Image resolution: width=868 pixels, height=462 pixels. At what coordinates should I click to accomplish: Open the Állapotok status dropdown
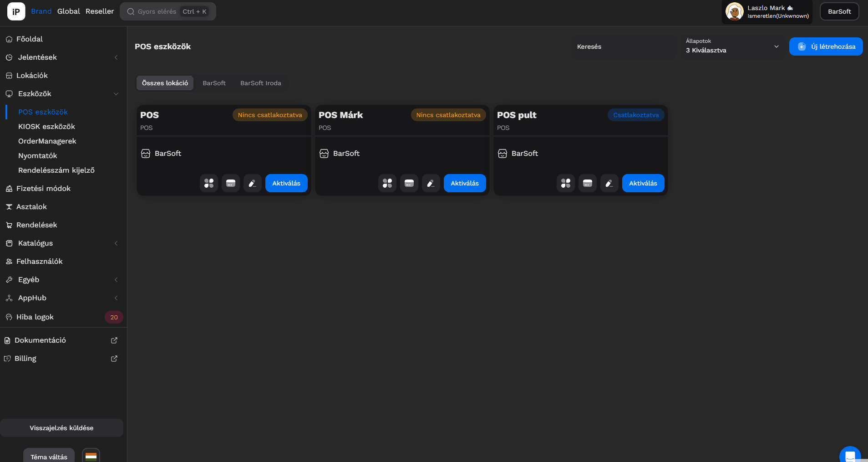(732, 46)
